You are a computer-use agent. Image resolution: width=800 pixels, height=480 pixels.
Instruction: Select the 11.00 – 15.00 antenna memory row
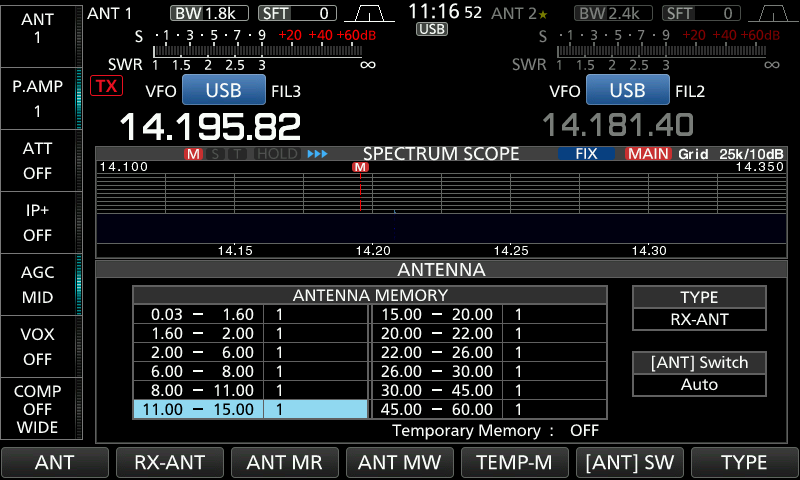click(x=250, y=409)
